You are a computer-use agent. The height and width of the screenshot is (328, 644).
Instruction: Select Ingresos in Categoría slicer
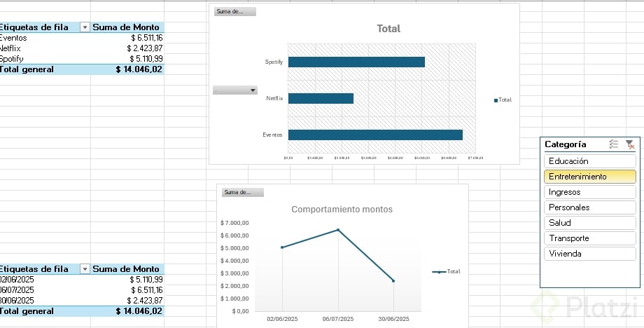590,192
